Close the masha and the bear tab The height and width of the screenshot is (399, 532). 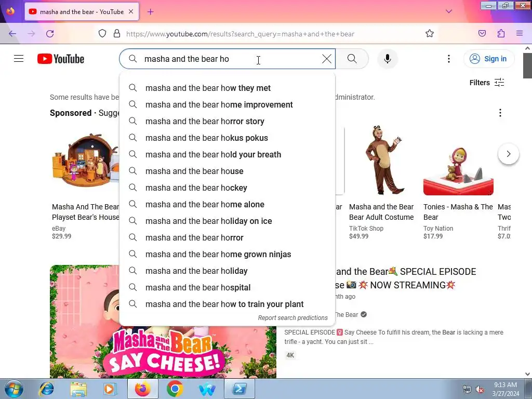coord(131,11)
